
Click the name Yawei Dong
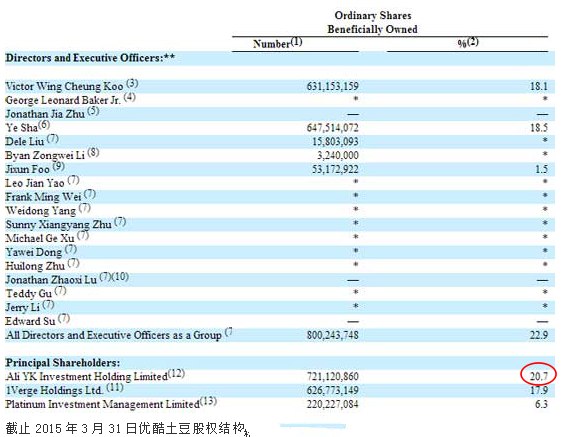(x=33, y=252)
